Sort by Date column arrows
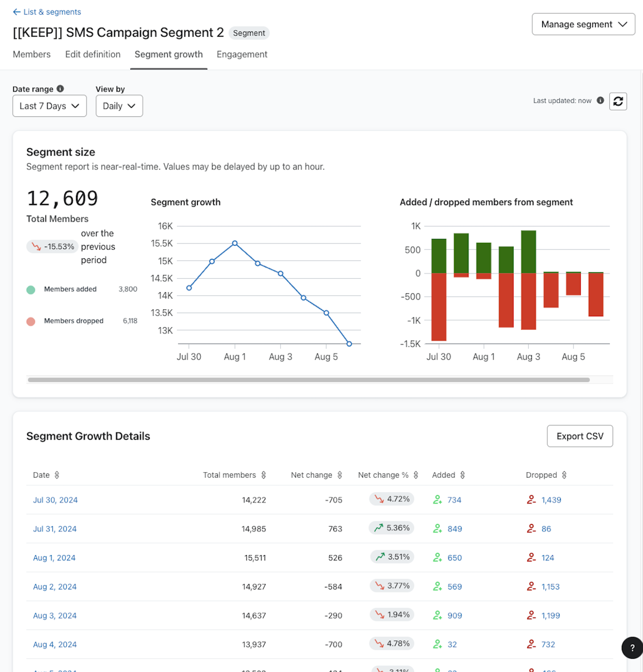 tap(57, 475)
